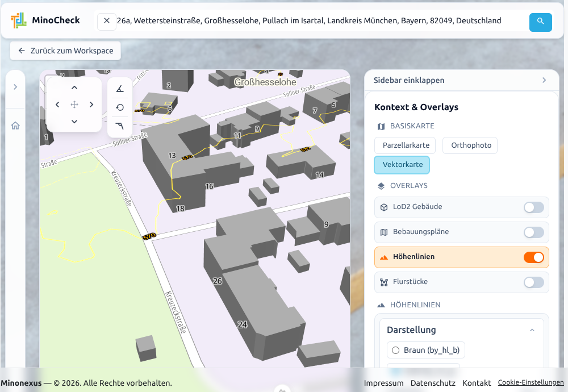Expand the thin left panel chevron
This screenshot has width=568, height=392.
[x=15, y=87]
